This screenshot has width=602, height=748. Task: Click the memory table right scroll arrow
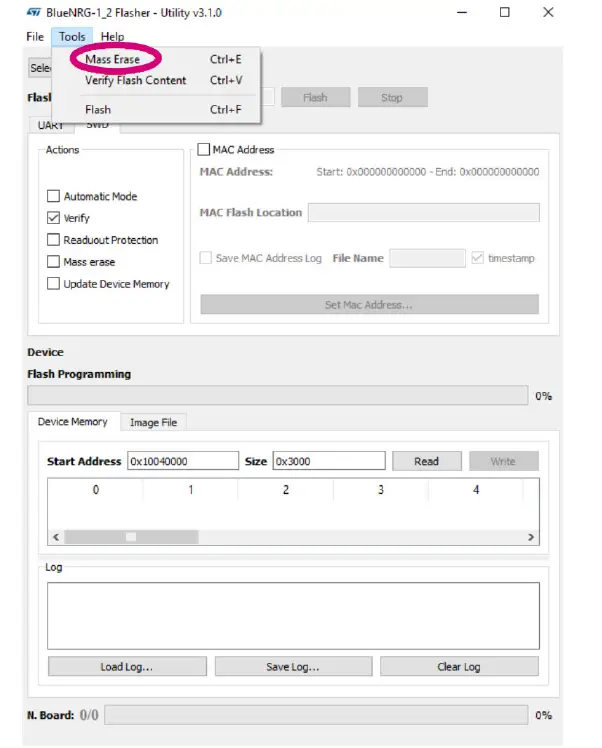point(531,537)
